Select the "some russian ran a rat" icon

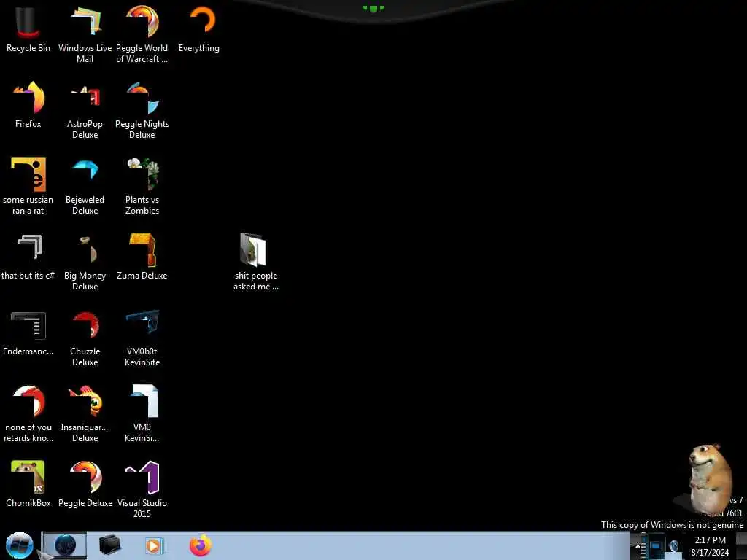coord(28,186)
